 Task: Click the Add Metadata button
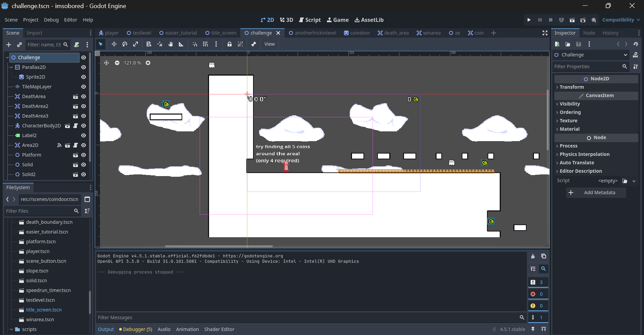tap(596, 193)
